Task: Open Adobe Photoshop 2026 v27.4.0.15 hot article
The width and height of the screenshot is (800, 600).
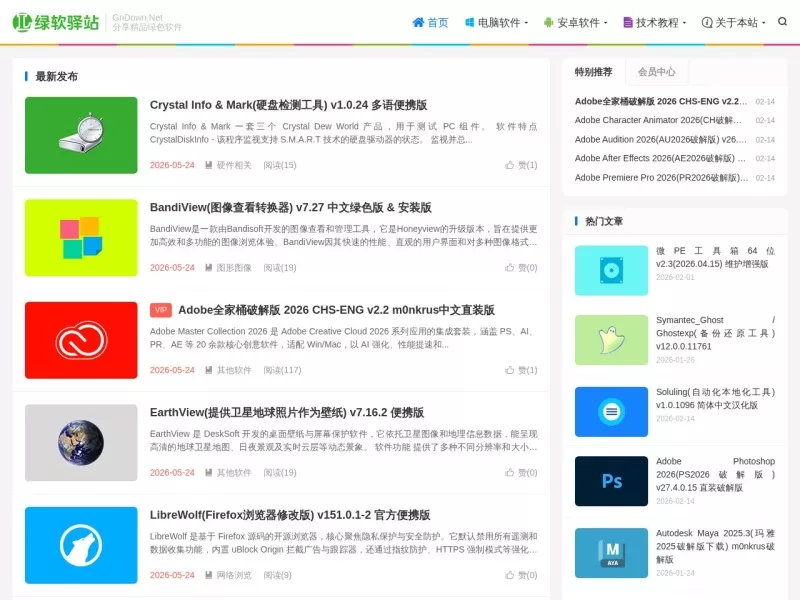Action: tap(715, 474)
